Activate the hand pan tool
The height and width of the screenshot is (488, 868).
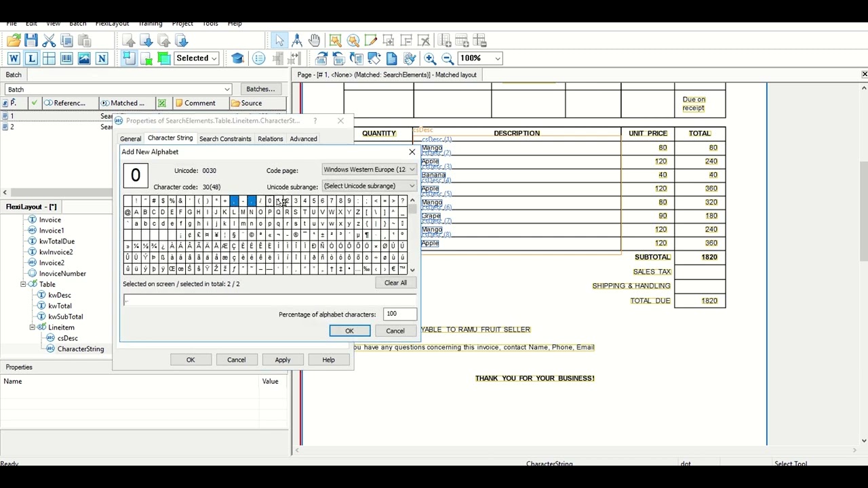(x=315, y=41)
